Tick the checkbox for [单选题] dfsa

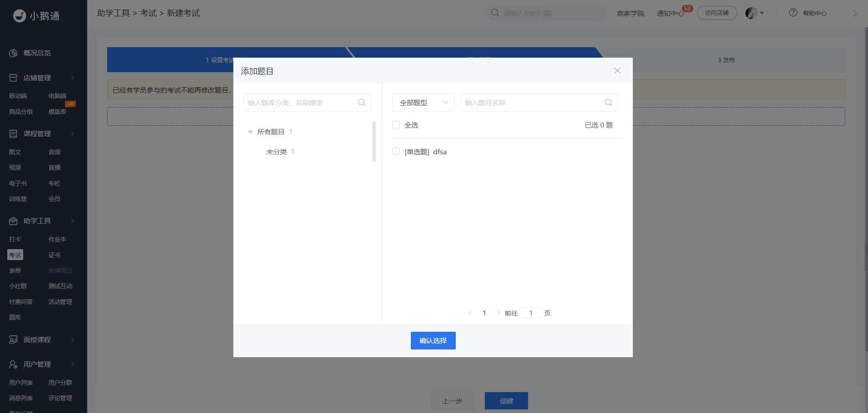pos(396,152)
